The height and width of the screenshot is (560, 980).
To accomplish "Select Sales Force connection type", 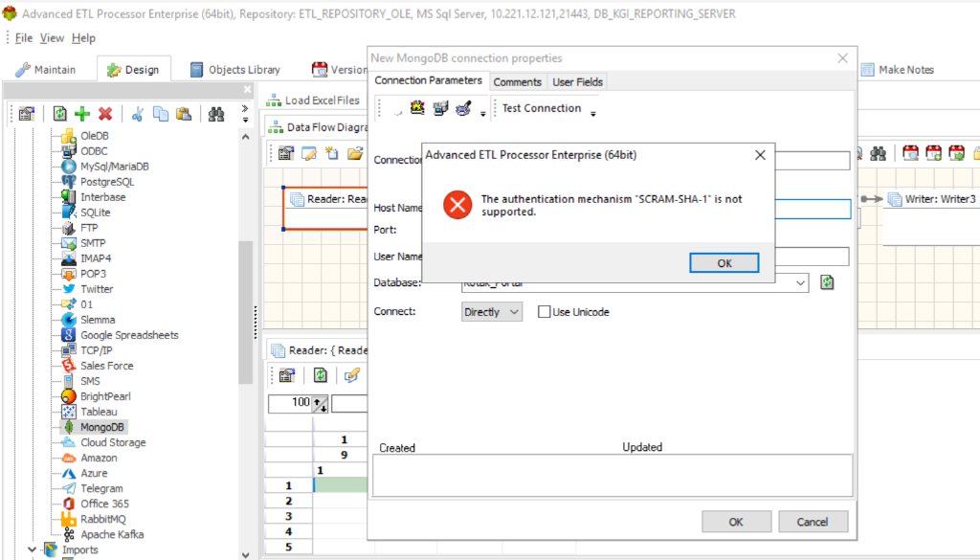I will (x=106, y=366).
